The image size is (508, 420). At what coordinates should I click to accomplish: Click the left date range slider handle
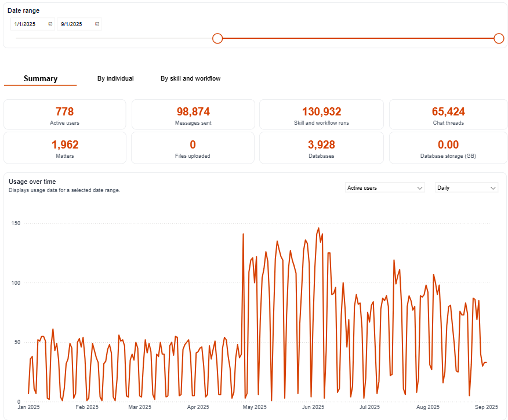(217, 38)
